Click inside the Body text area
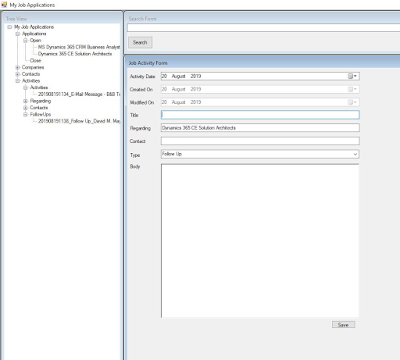 tap(260, 241)
